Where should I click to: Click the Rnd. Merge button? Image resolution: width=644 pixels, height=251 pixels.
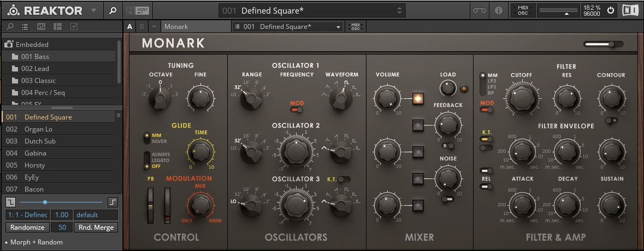tap(96, 227)
